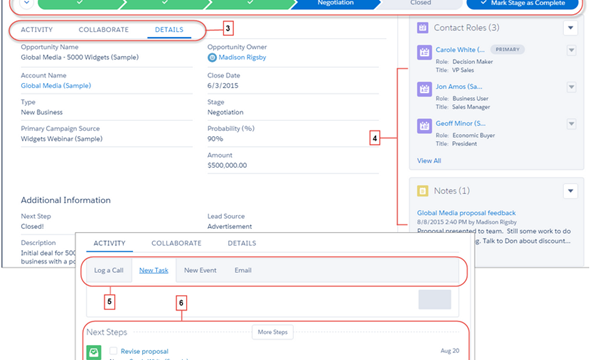Click Geoff Minor's contact icon
Image resolution: width=590 pixels, height=360 pixels.
(424, 126)
